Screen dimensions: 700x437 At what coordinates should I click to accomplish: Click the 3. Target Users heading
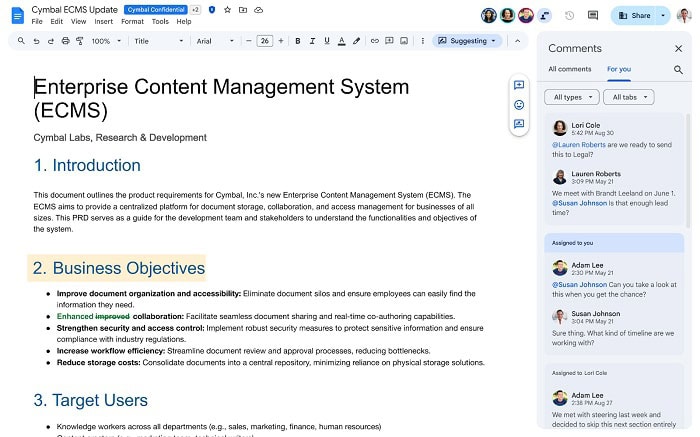click(91, 400)
